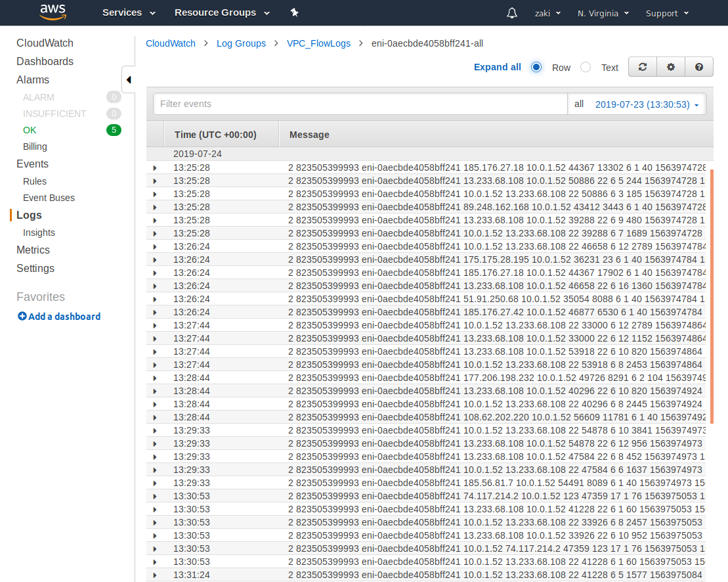
Task: Click the pin shortcuts icon in header
Action: click(x=294, y=12)
